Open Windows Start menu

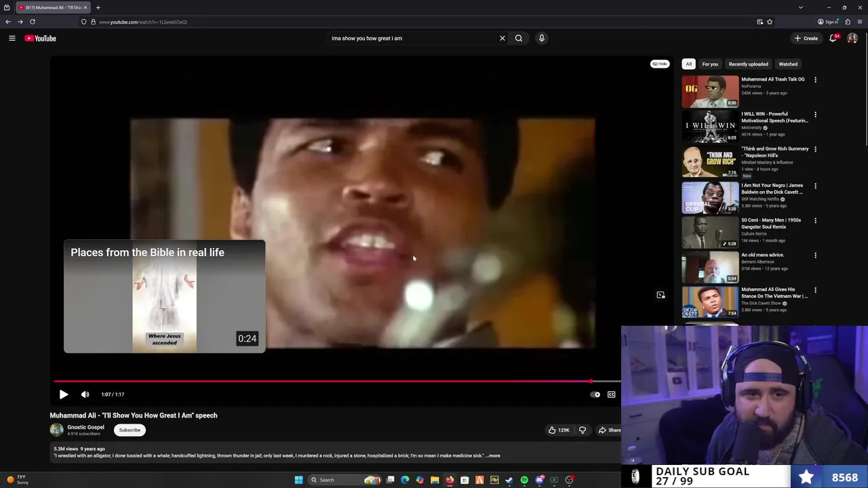pyautogui.click(x=298, y=480)
